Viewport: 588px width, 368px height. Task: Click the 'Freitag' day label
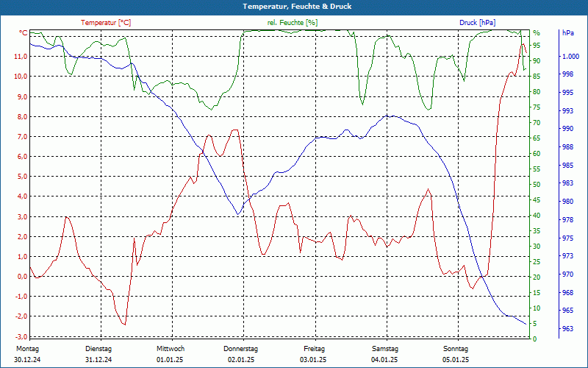point(315,349)
